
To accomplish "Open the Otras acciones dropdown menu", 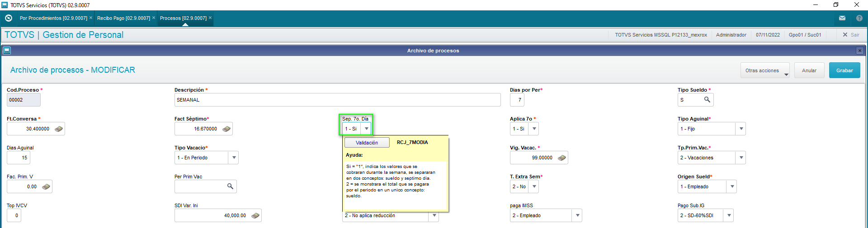I will [765, 70].
